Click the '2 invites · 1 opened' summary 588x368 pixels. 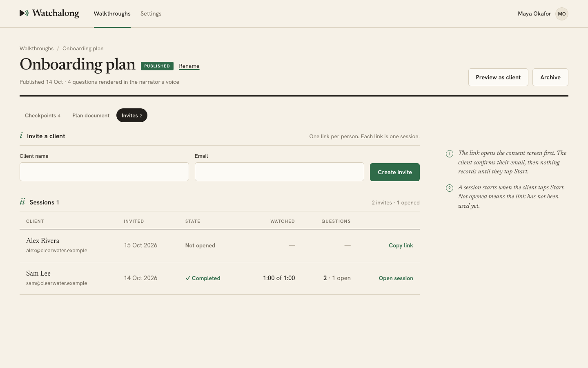(396, 202)
